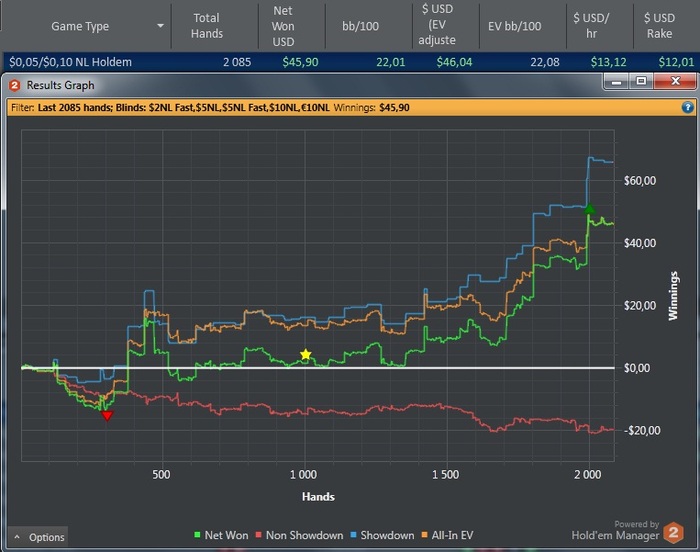Click the $12,01 rake cell

click(676, 62)
